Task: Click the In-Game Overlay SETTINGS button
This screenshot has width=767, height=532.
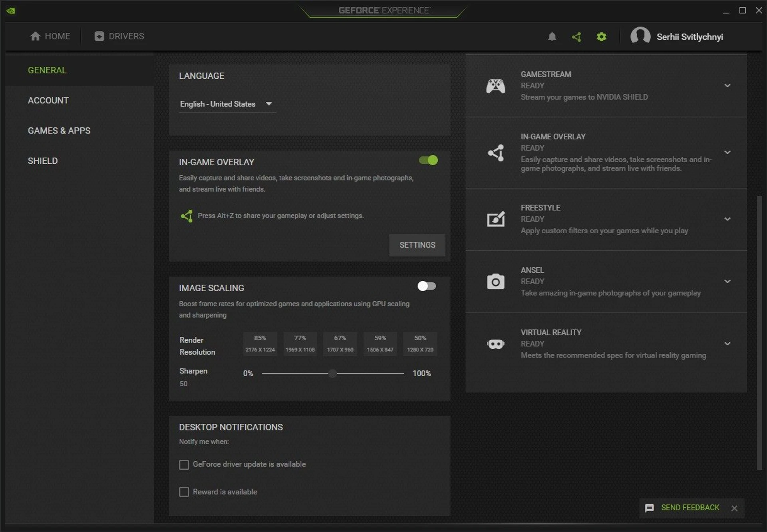Action: click(x=417, y=245)
